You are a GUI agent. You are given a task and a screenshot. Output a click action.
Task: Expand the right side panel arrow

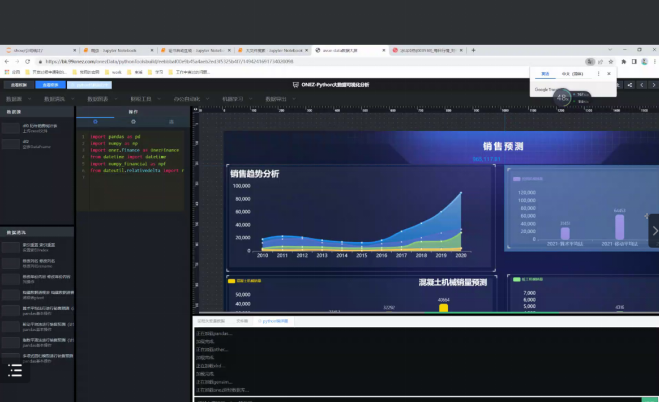(x=654, y=230)
